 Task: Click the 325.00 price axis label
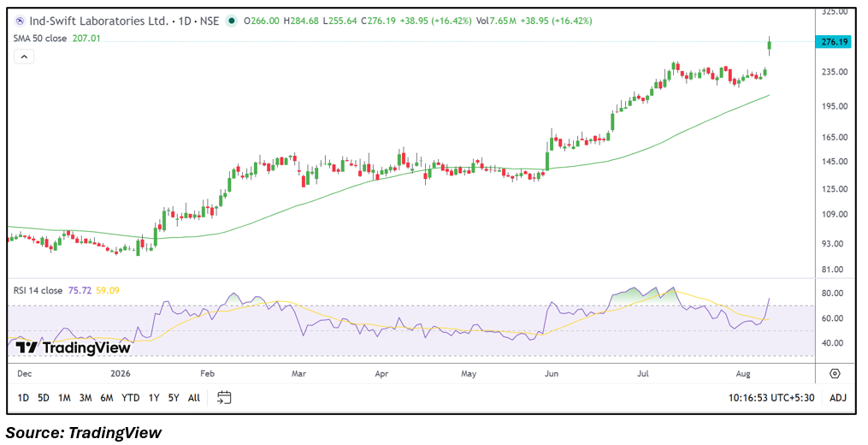(x=835, y=11)
